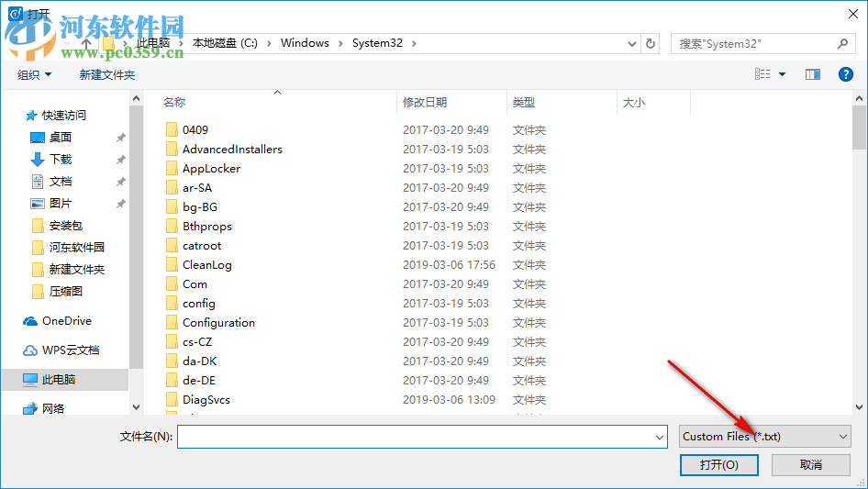Click System32 in the breadcrumb path

coord(377,43)
